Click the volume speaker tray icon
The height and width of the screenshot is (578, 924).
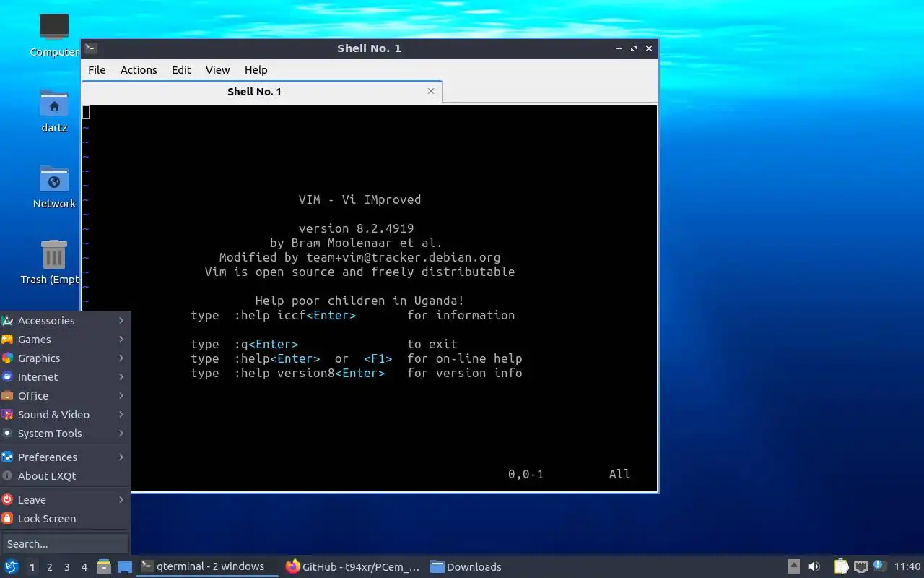pos(814,566)
